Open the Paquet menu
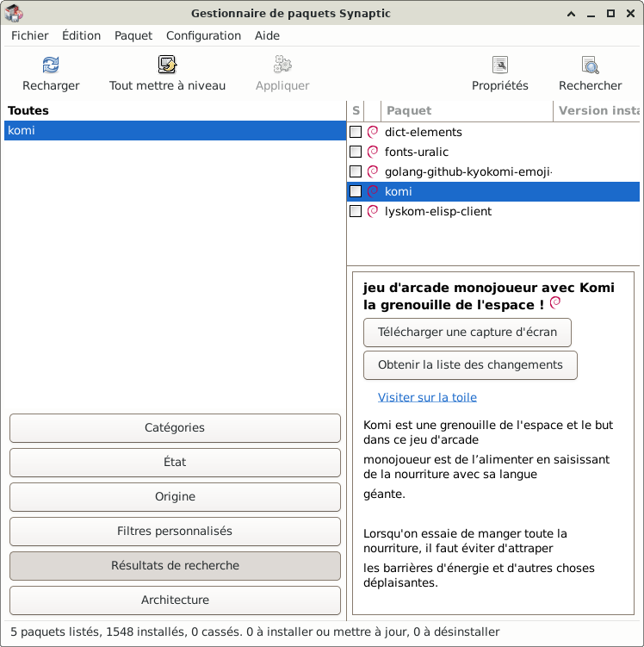This screenshot has width=644, height=647. pyautogui.click(x=133, y=35)
